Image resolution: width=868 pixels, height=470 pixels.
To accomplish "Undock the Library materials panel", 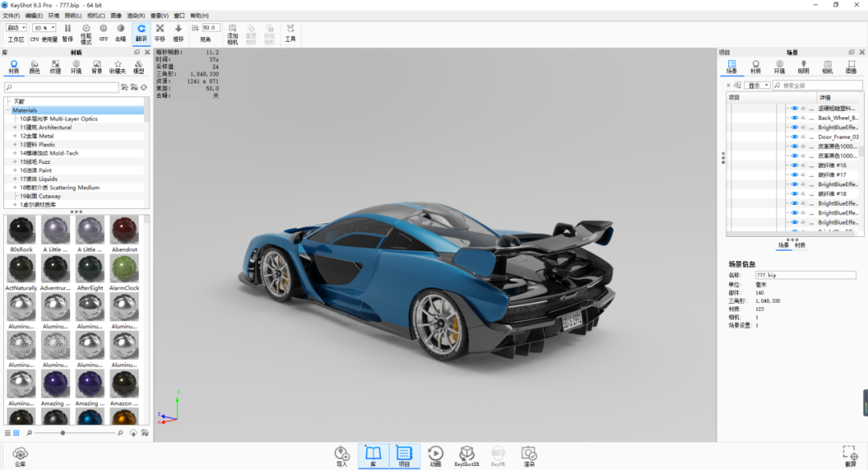I will tap(137, 52).
